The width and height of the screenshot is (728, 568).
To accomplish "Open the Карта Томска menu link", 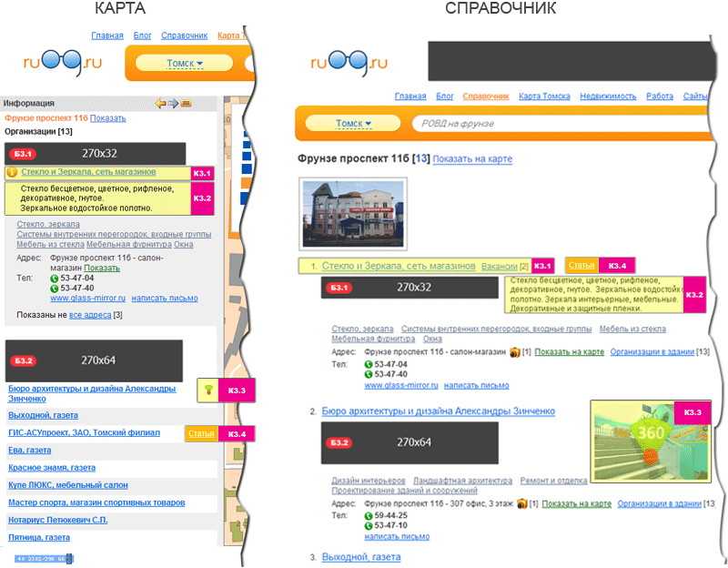I will point(544,96).
